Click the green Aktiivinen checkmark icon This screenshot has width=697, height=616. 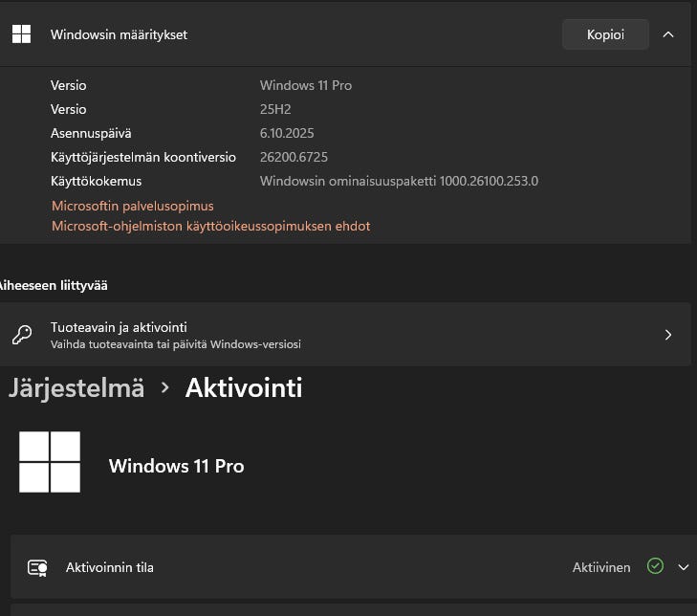tap(655, 566)
